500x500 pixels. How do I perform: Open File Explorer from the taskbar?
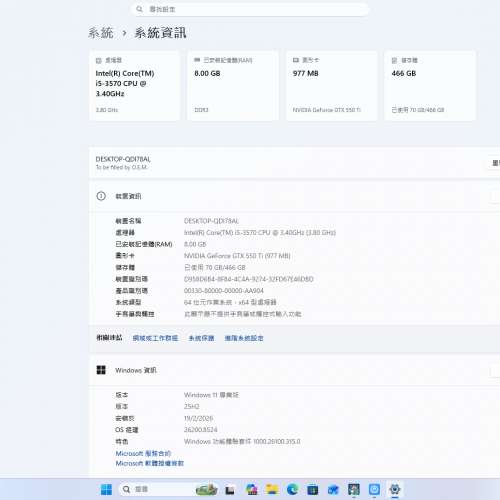[x=272, y=489]
